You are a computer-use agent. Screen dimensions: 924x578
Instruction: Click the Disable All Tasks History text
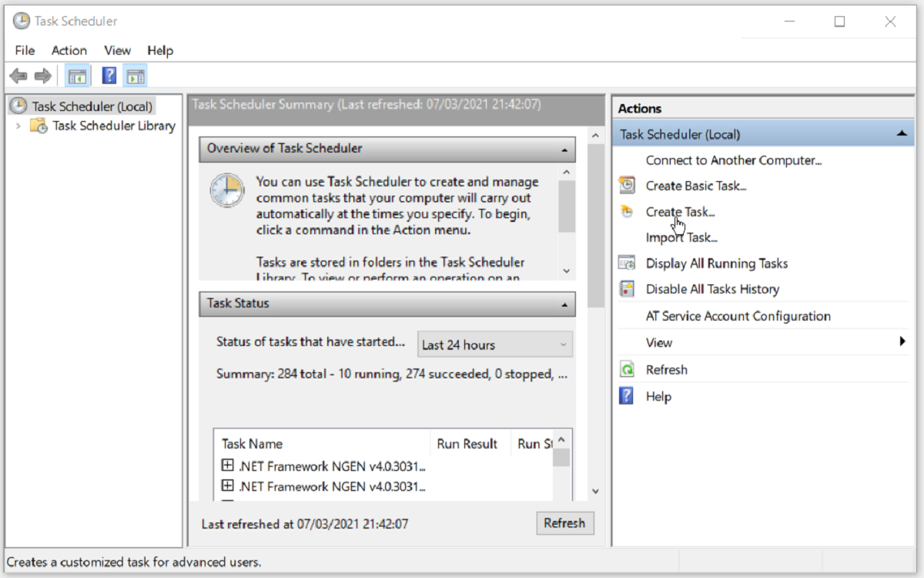712,289
